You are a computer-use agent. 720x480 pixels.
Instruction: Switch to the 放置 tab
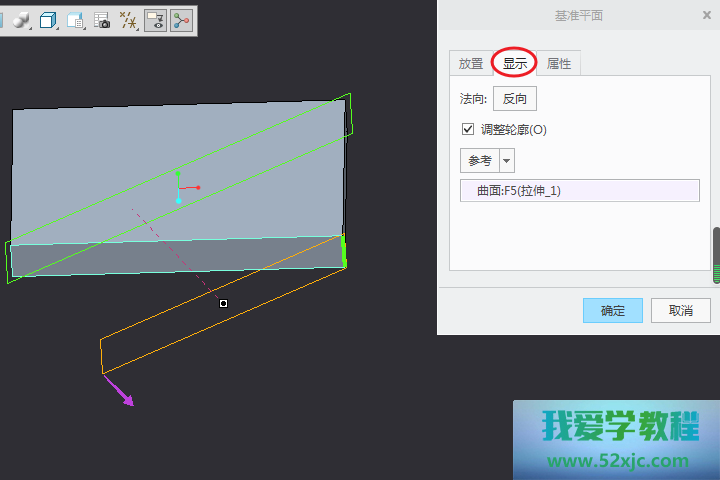(x=470, y=64)
